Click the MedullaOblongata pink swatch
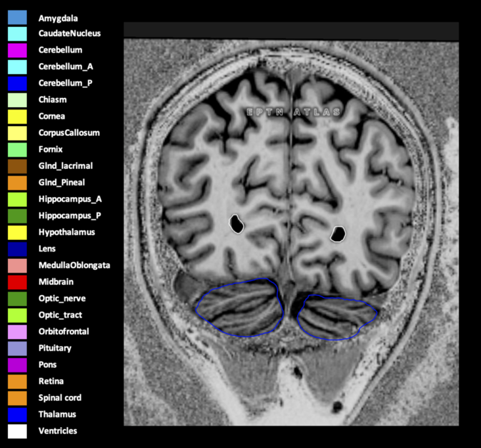Viewport: 481px width, 448px height. point(17,266)
